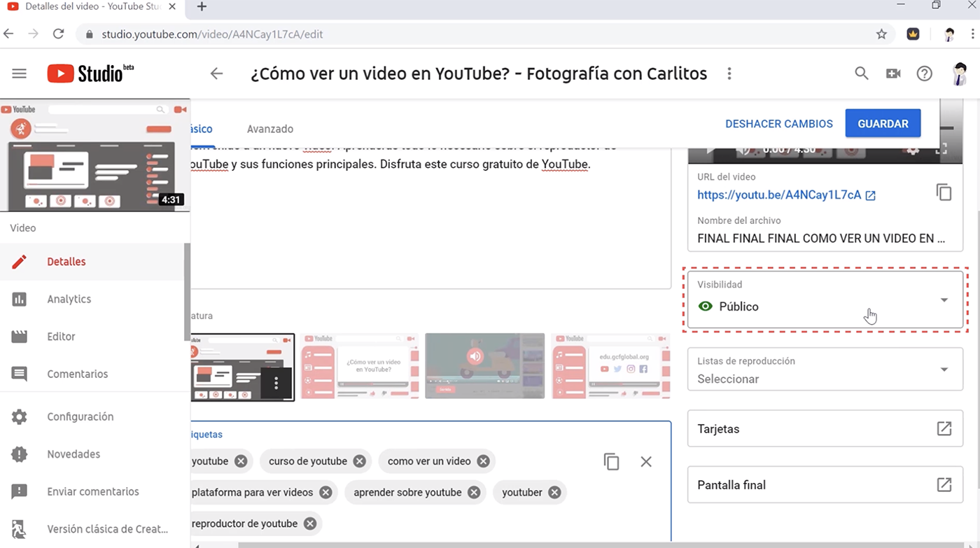Click the Detalles pencil icon
Image resolution: width=980 pixels, height=548 pixels.
19,262
